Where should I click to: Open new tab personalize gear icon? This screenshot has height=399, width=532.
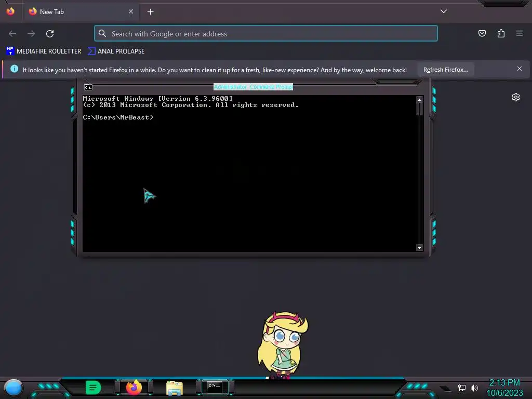516,97
